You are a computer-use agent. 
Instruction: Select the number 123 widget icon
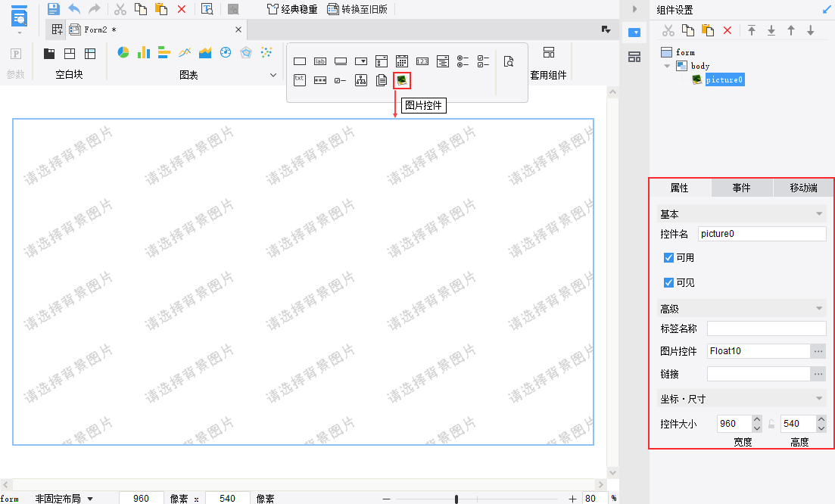pos(422,61)
